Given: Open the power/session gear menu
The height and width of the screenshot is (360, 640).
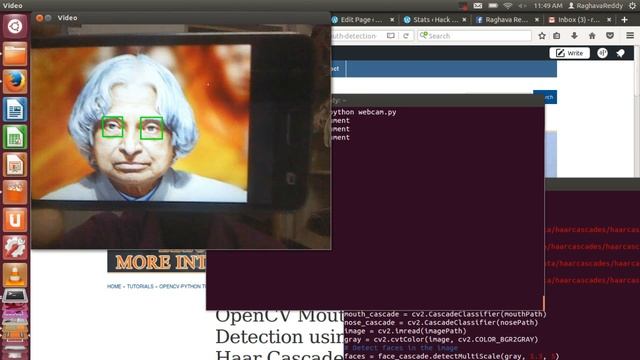Looking at the screenshot, I should click(x=633, y=6).
